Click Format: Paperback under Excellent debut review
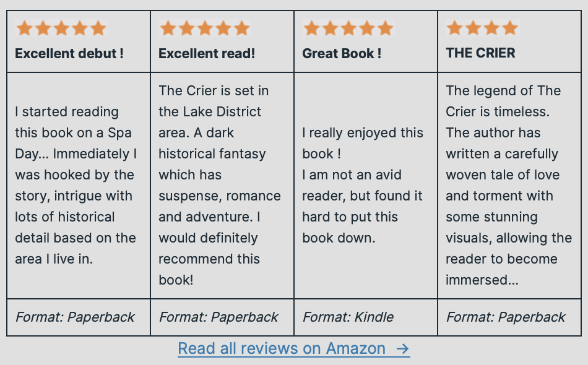The height and width of the screenshot is (365, 588). coord(75,317)
